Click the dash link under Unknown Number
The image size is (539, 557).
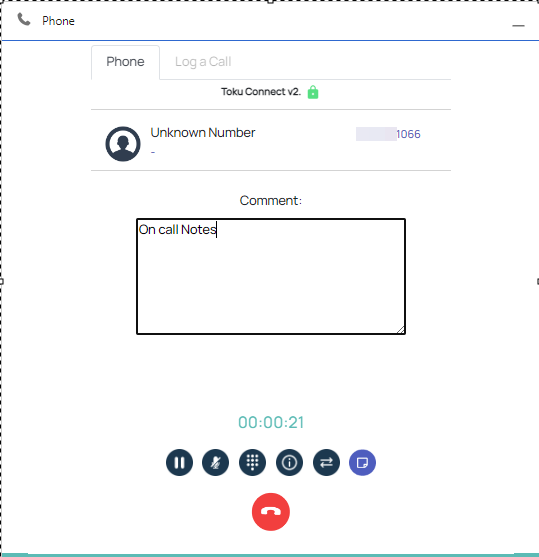[x=153, y=152]
